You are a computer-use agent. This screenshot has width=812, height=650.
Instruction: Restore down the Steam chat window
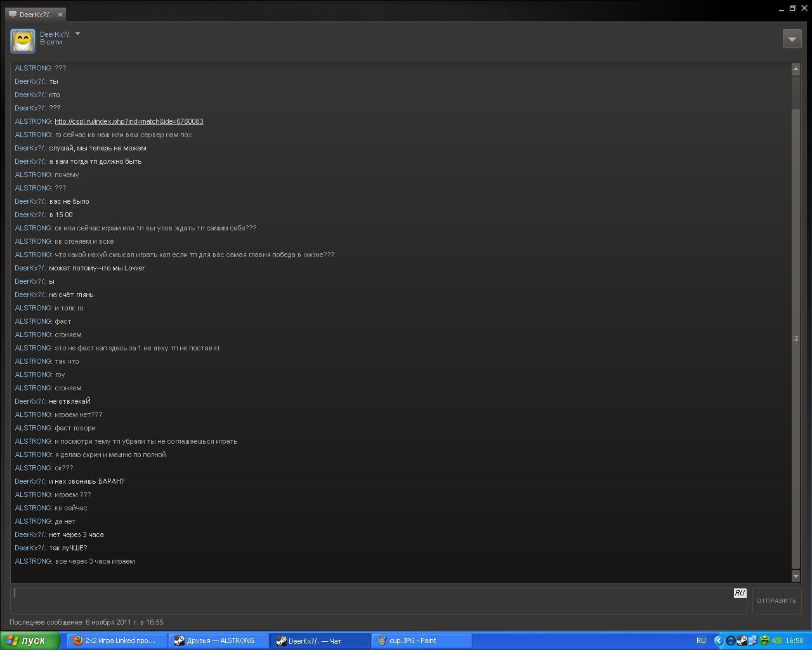(x=792, y=8)
